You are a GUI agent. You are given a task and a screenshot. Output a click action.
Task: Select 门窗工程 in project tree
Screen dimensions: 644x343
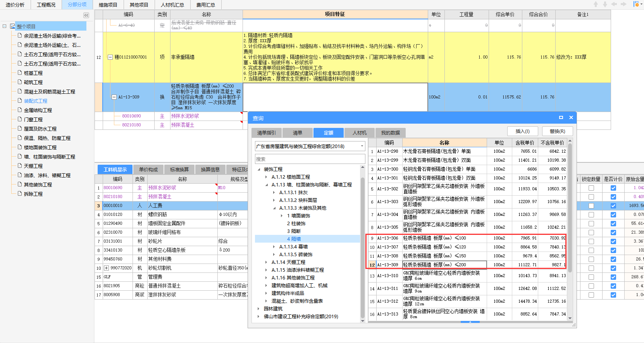pyautogui.click(x=33, y=119)
